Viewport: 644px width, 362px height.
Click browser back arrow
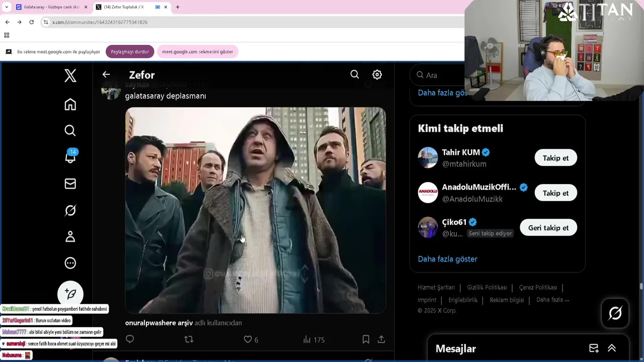tap(7, 22)
